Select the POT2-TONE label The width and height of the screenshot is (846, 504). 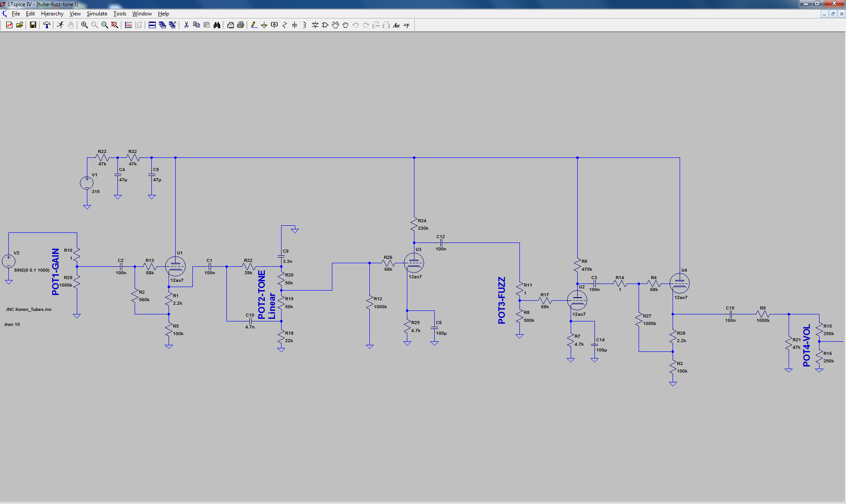coord(262,295)
